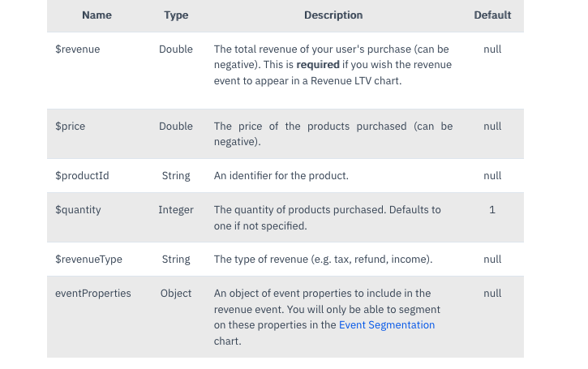Click the $revenueType description text
The height and width of the screenshot is (369, 588).
tap(323, 260)
